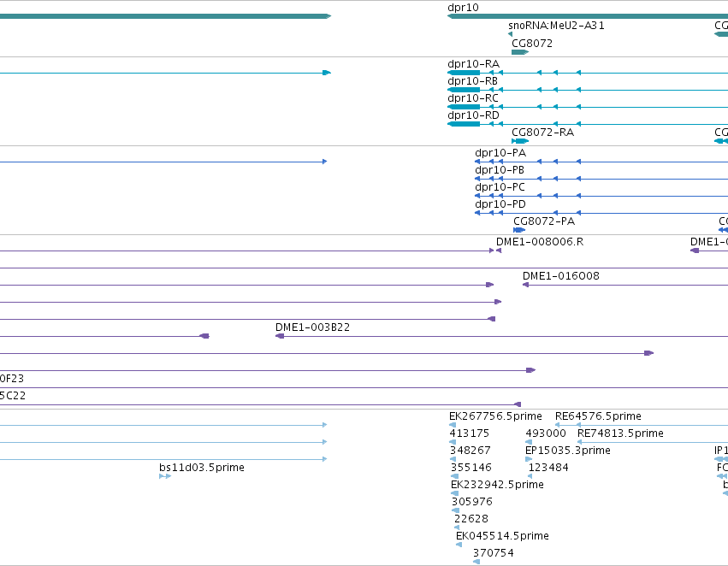Click the DME1-003B22 clone label
This screenshot has width=728, height=566.
point(312,327)
